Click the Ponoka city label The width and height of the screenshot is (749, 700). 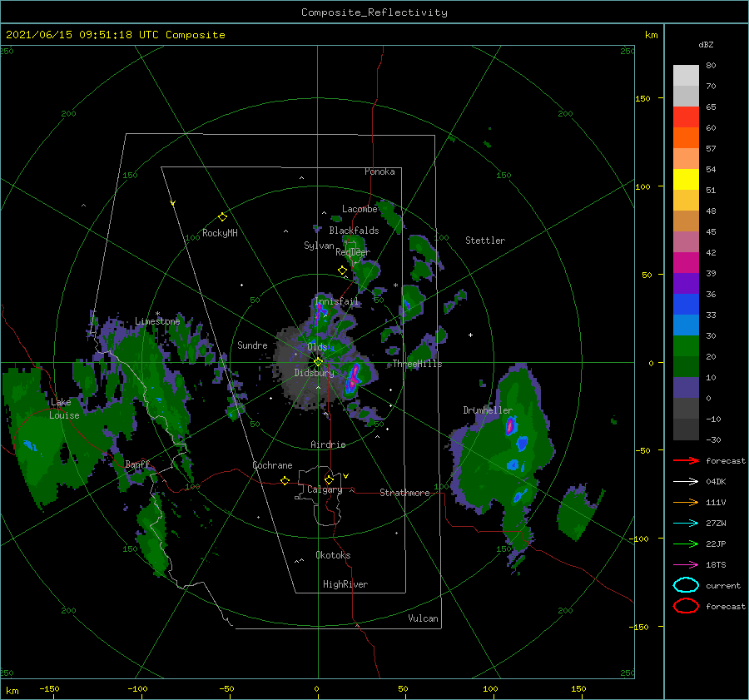379,171
